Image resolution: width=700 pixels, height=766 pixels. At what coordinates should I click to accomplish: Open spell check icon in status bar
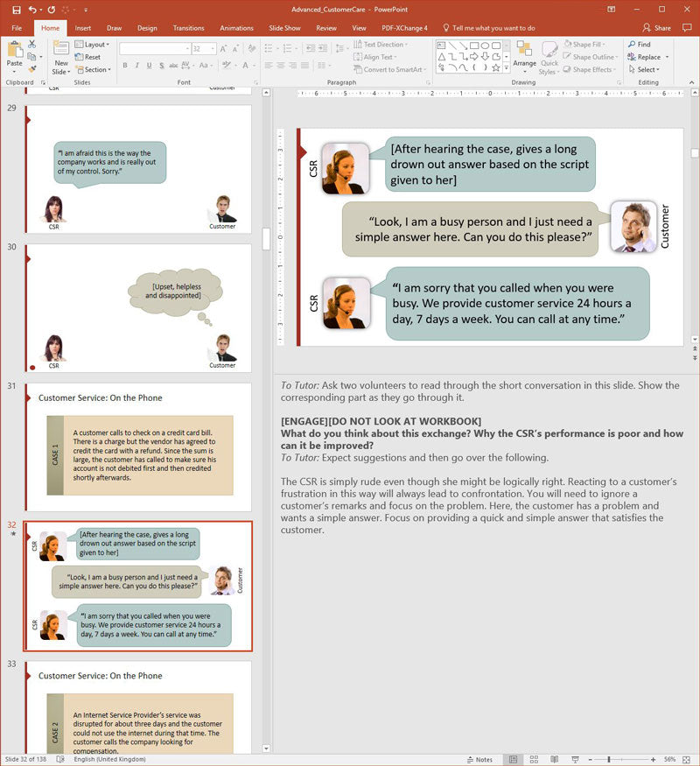coord(60,759)
